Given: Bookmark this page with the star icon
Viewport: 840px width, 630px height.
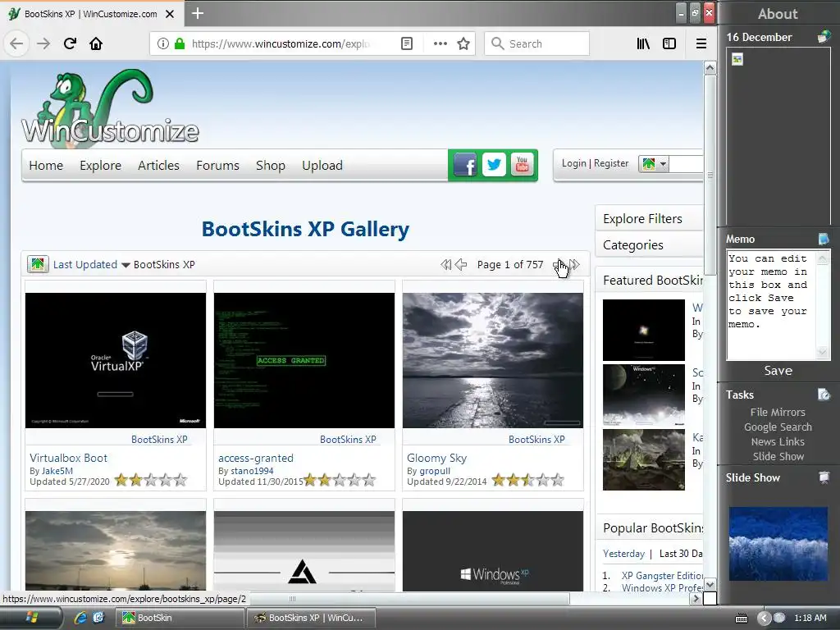Looking at the screenshot, I should pos(463,43).
